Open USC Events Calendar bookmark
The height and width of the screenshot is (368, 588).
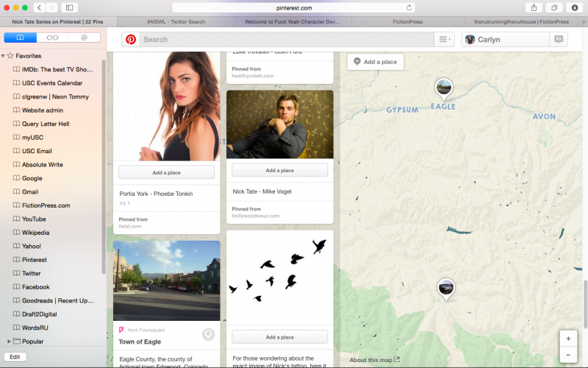[x=48, y=83]
